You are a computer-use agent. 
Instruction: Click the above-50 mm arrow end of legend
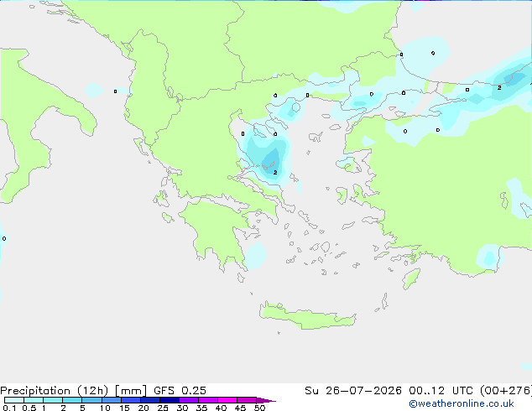click(x=266, y=400)
